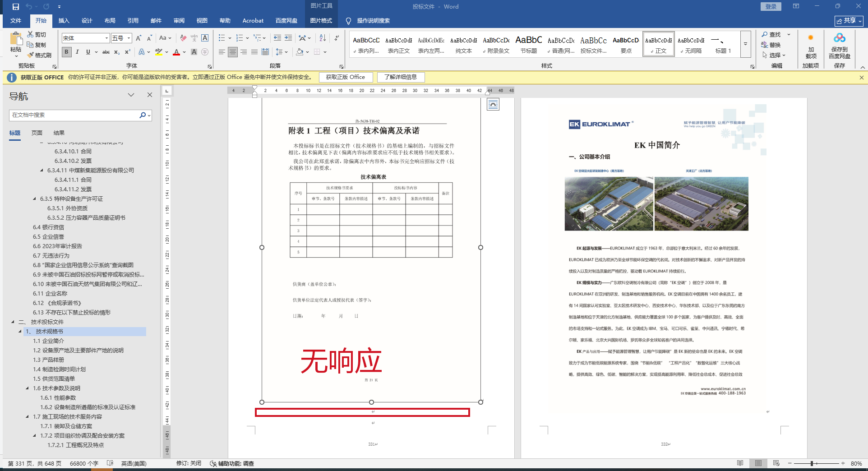This screenshot has height=471, width=868.
Task: Expand the styles gallery more arrow
Action: click(x=745, y=44)
